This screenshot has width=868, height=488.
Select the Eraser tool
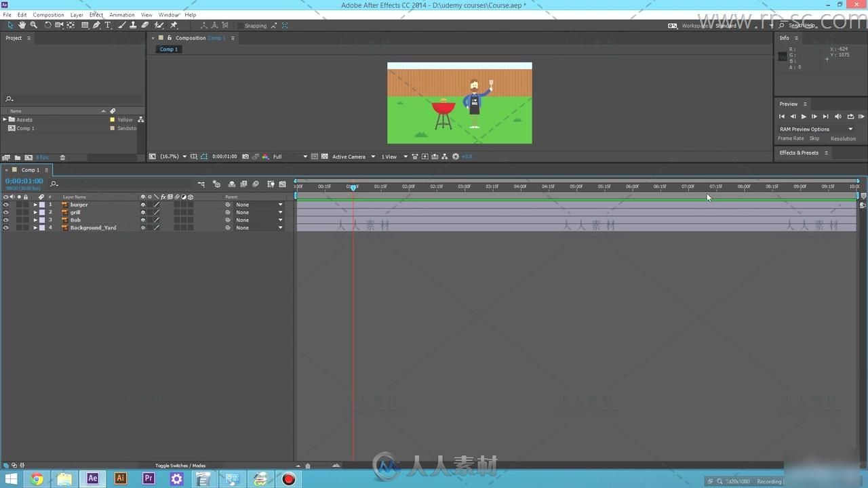click(x=144, y=25)
